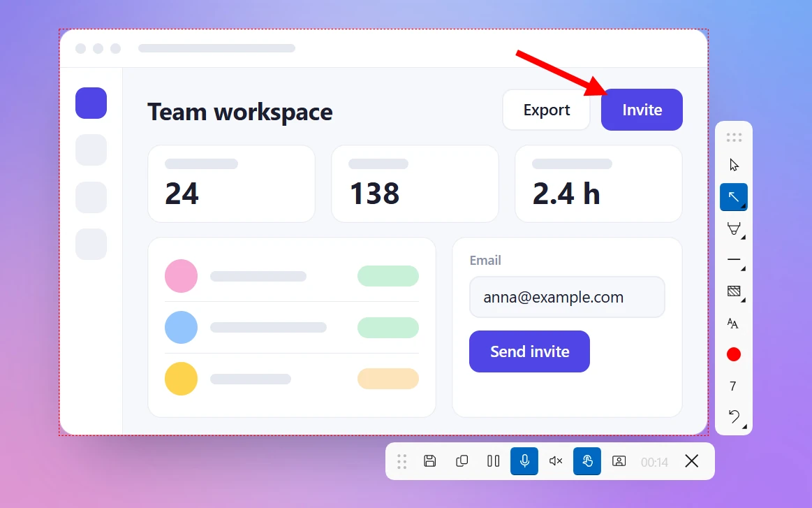Screen dimensions: 812x508
Task: Click the "2.4 h" stat value
Action: tap(566, 194)
